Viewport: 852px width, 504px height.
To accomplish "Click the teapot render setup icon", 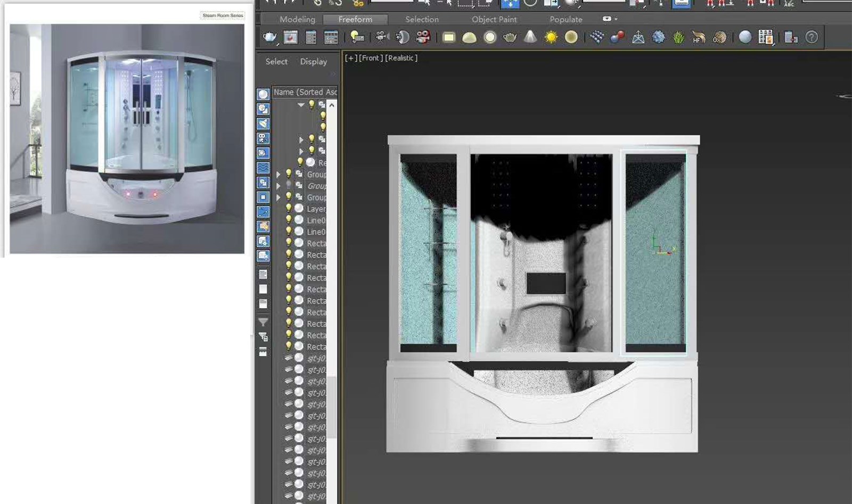I will (x=270, y=37).
